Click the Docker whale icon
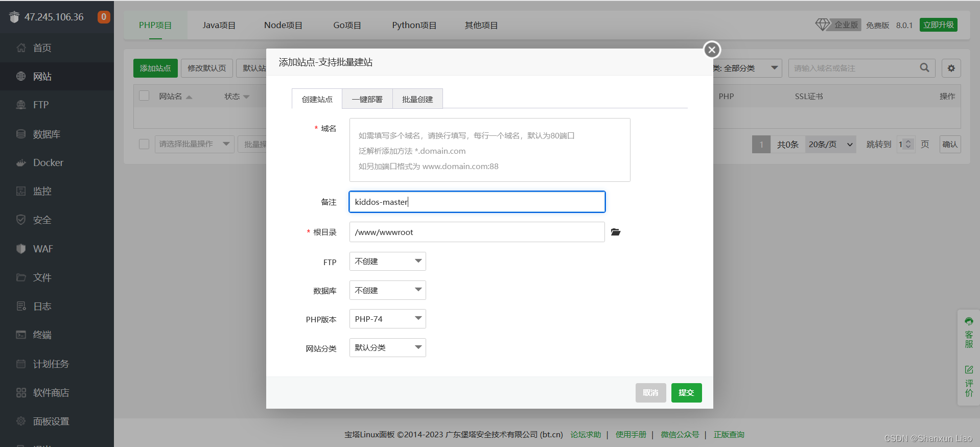Screen dimensions: 980x447 (21, 162)
